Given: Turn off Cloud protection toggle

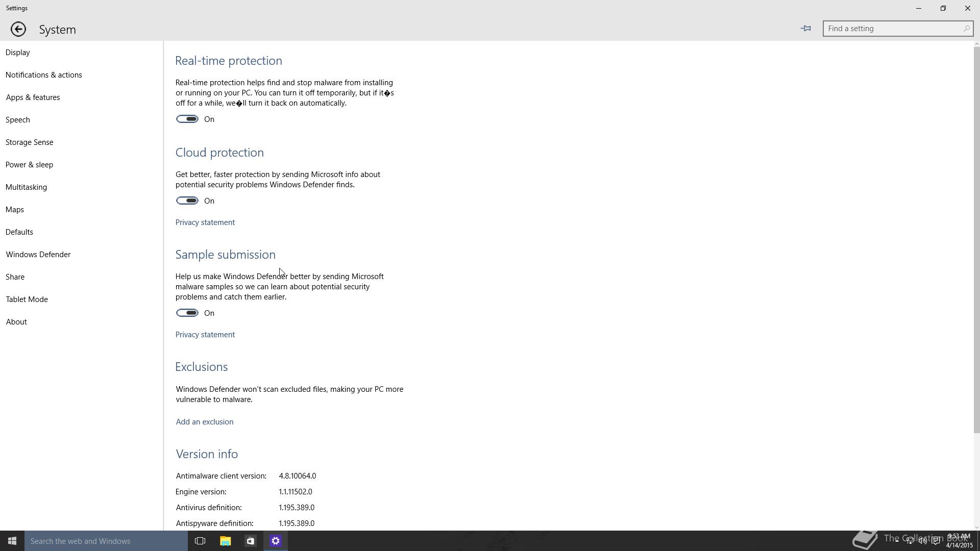Looking at the screenshot, I should (187, 201).
